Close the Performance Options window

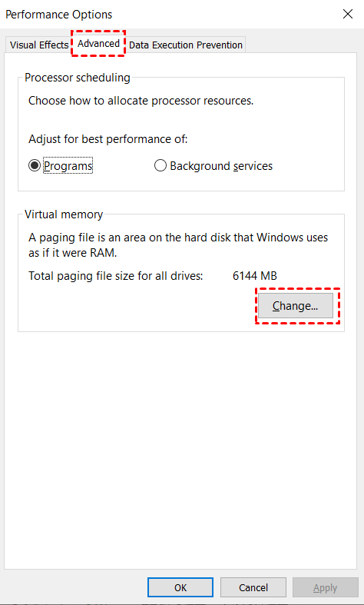coord(348,15)
